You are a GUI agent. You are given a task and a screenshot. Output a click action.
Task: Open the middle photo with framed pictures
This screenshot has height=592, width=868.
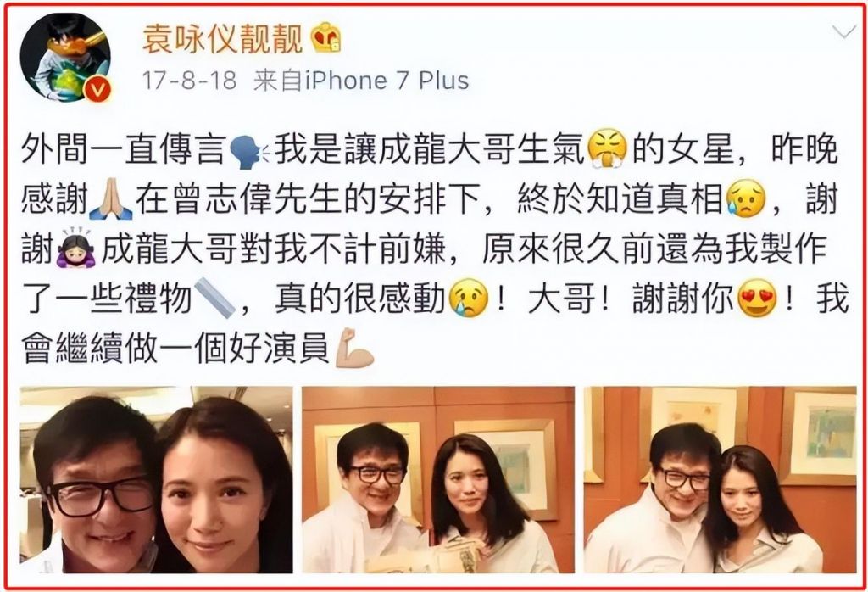(438, 479)
